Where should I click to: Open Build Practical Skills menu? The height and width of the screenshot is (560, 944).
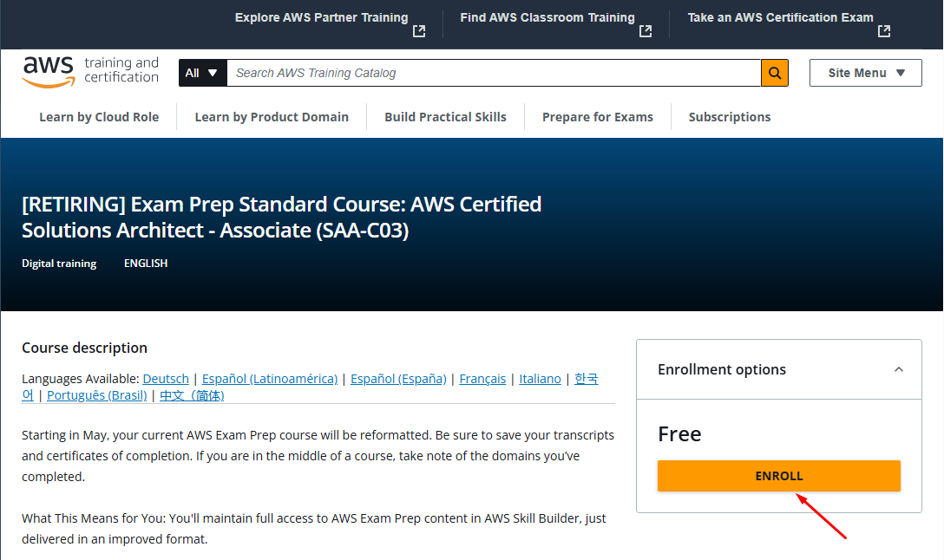click(x=445, y=117)
